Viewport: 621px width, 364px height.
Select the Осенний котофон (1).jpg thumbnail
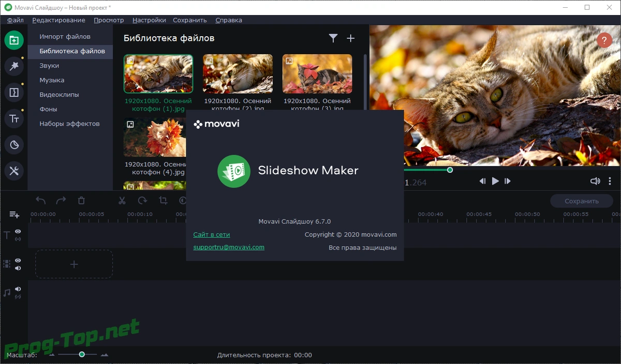(158, 73)
